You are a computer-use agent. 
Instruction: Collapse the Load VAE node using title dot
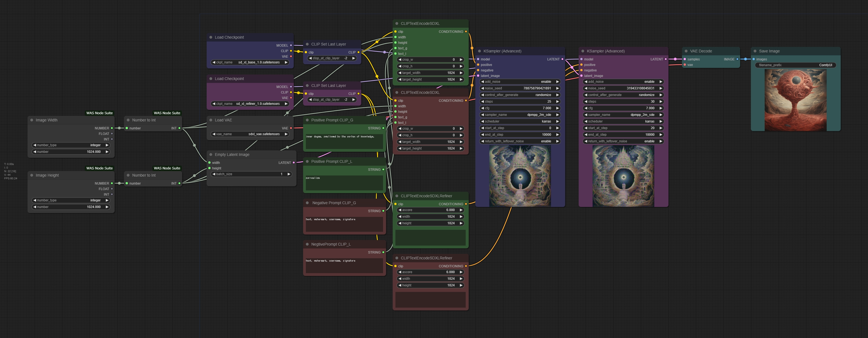(211, 120)
